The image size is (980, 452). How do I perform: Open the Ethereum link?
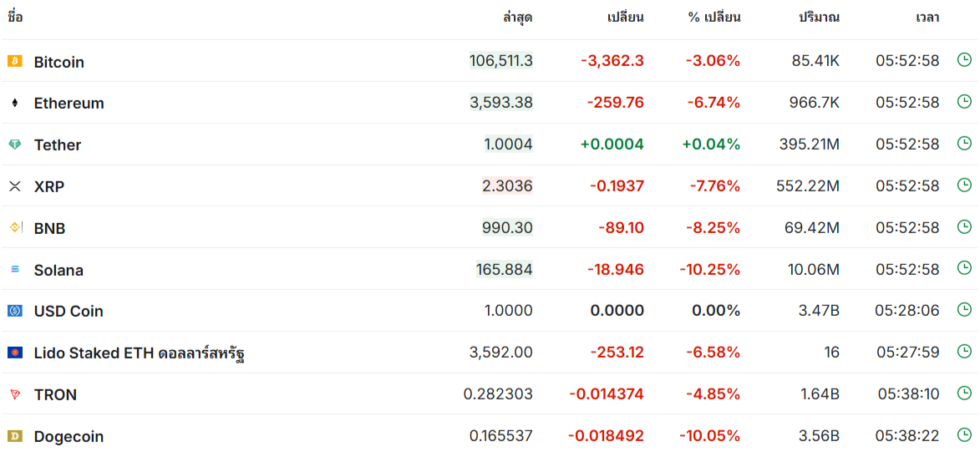click(x=69, y=104)
